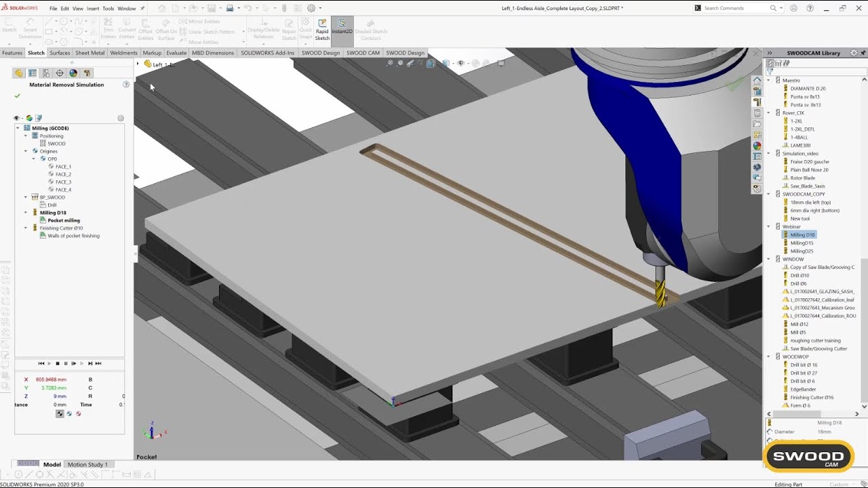Switch to the Sheet Metal tab

point(90,53)
